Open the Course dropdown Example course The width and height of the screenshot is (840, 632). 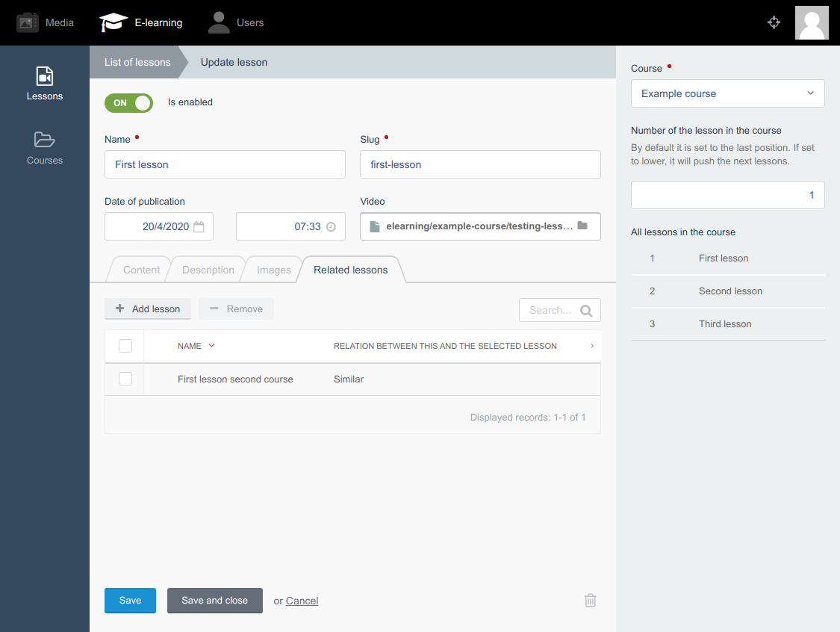pos(727,94)
